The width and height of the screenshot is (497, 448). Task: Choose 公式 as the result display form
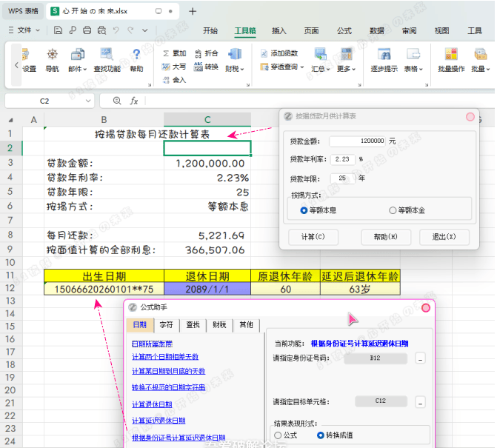click(x=278, y=435)
